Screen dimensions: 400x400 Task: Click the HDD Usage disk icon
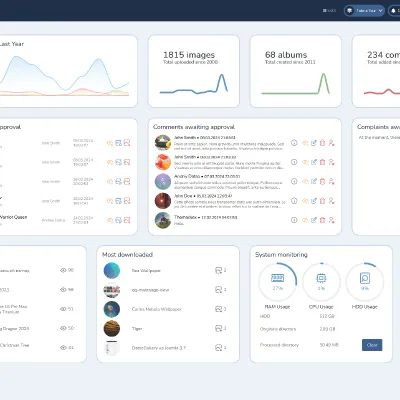tap(365, 278)
